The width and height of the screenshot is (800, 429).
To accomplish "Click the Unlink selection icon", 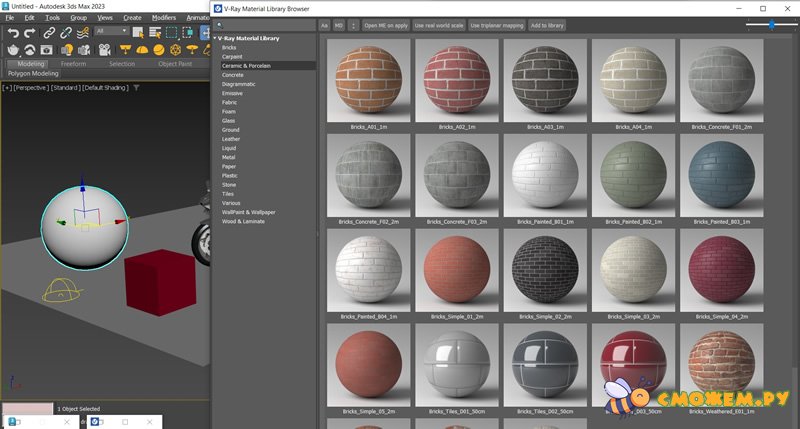I will coord(65,32).
